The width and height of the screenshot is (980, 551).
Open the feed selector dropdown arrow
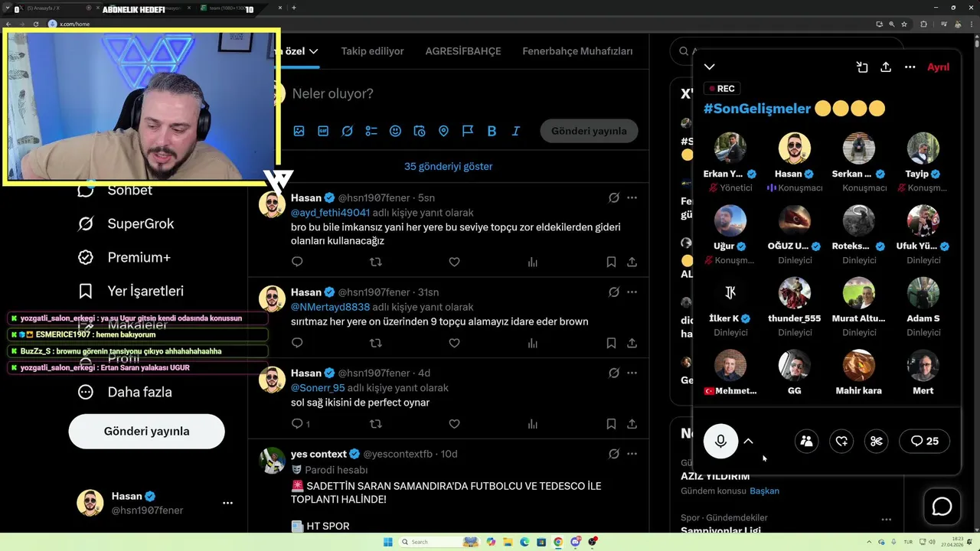point(313,51)
